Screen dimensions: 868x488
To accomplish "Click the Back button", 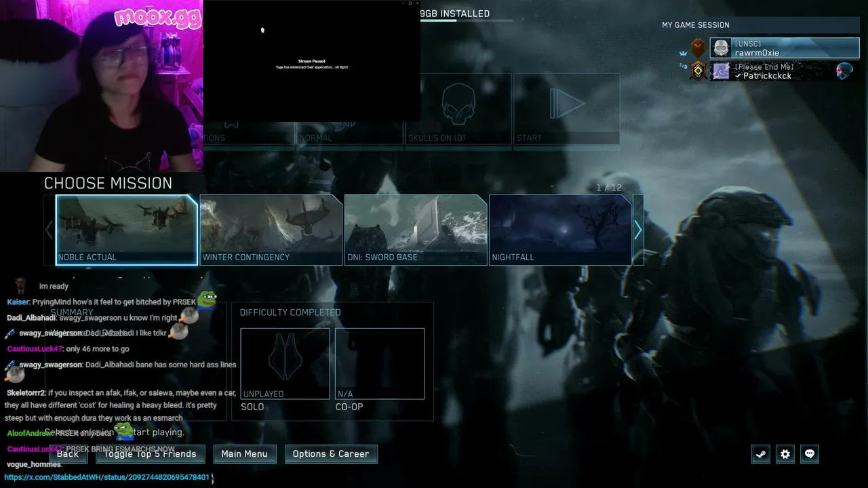I will click(68, 454).
